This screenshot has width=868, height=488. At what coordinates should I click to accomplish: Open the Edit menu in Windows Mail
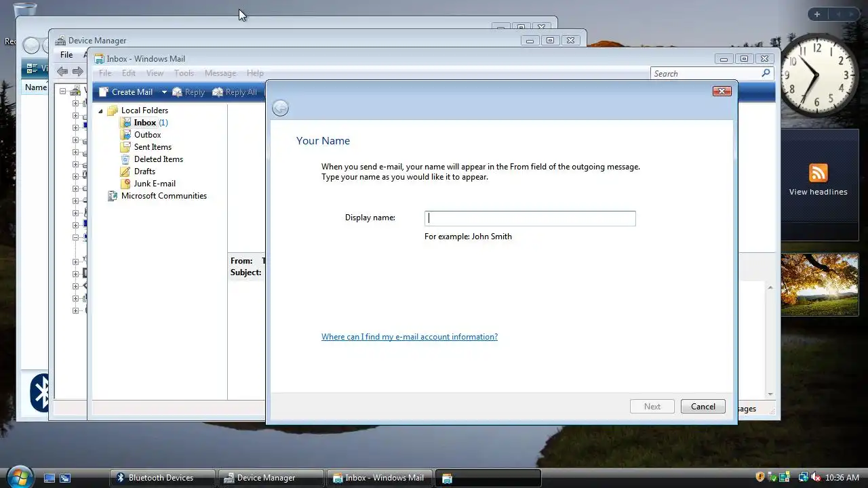click(129, 73)
